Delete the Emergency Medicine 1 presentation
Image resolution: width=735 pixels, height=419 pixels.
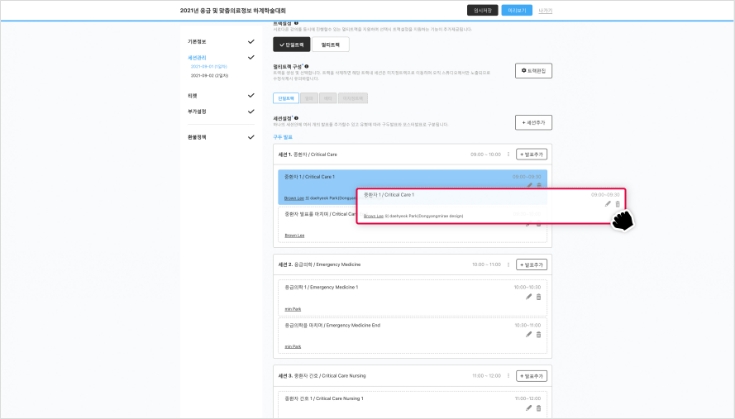[539, 296]
